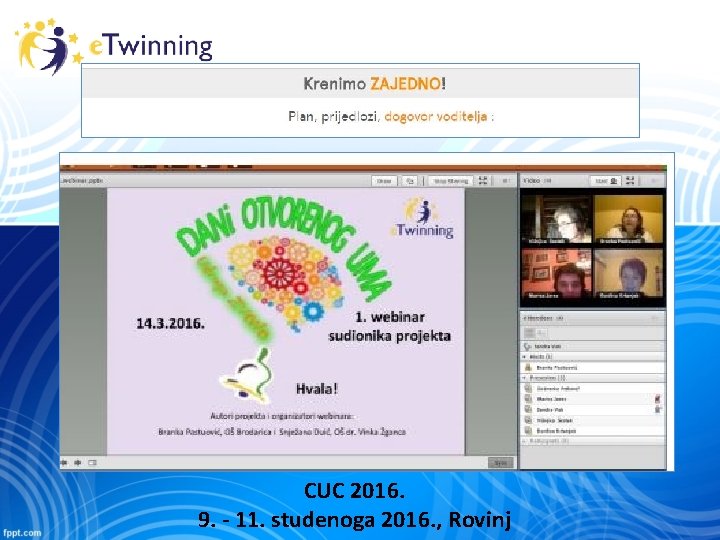Click the 'Krenimo ZAJEDNO!' heading
Viewport: 720px width, 540px height.
tap(375, 84)
